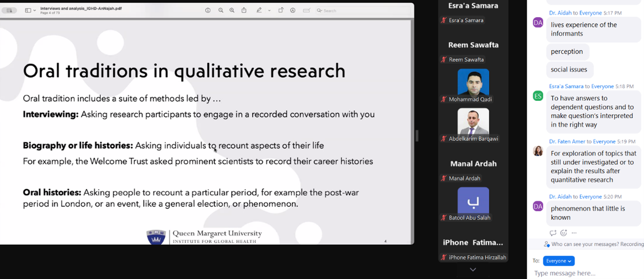This screenshot has height=279, width=644.
Task: Click the bold word 'Interviewing:' on the slide
Action: pos(51,114)
